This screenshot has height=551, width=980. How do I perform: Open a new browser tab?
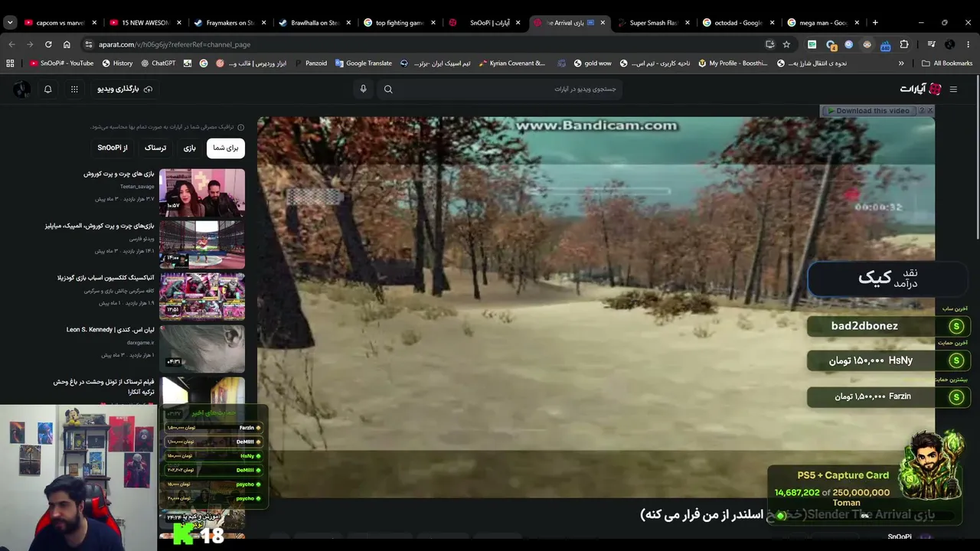pos(875,23)
